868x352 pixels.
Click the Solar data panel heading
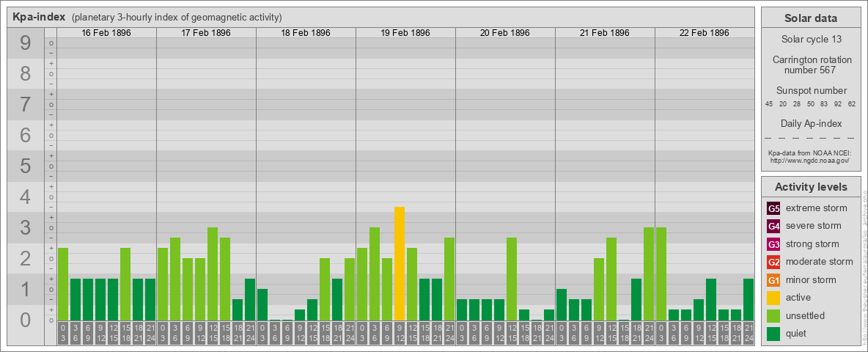click(x=811, y=18)
